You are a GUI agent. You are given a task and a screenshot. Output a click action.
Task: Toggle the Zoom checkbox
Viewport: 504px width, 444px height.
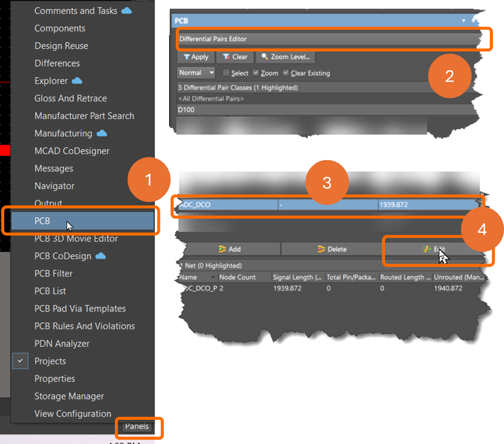click(256, 72)
